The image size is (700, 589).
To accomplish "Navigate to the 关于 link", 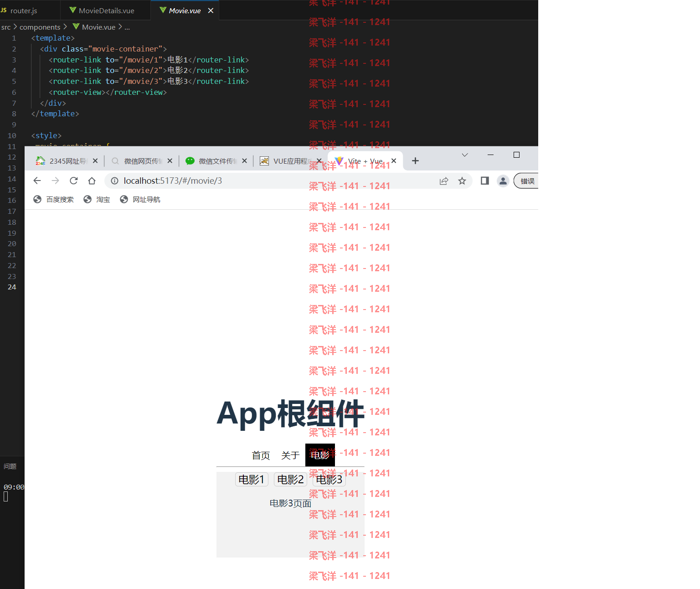I will tap(290, 455).
